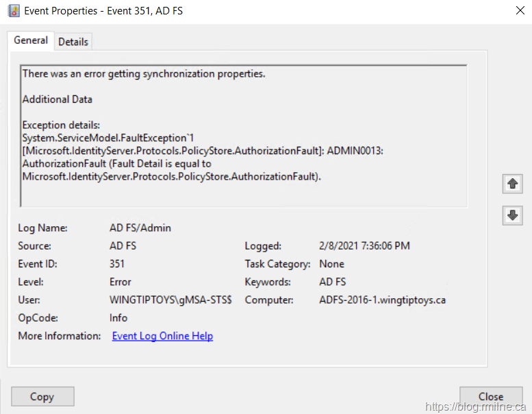Open the Event Log Online Help link
This screenshot has width=532, height=414.
point(162,336)
